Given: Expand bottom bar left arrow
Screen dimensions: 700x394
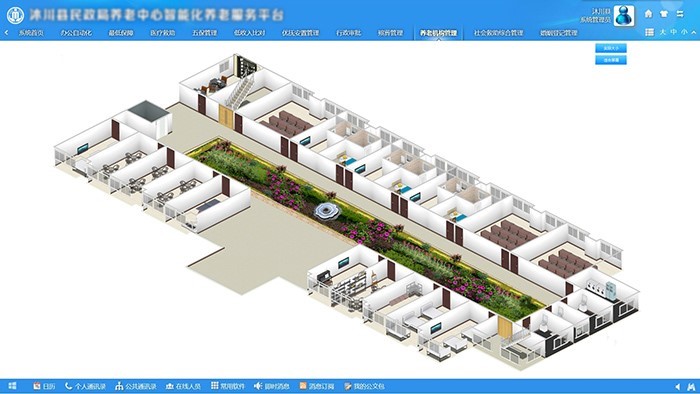Looking at the screenshot, I should tap(678, 386).
